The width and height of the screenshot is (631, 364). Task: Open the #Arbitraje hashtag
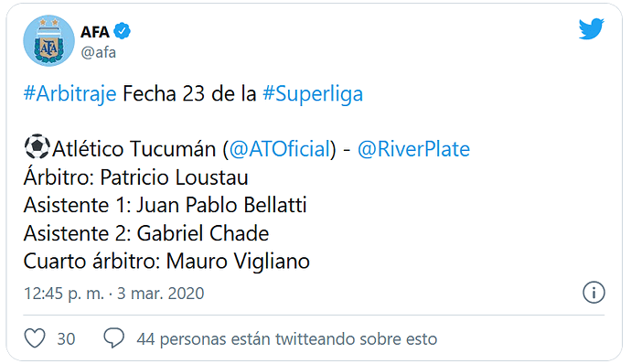click(x=70, y=94)
